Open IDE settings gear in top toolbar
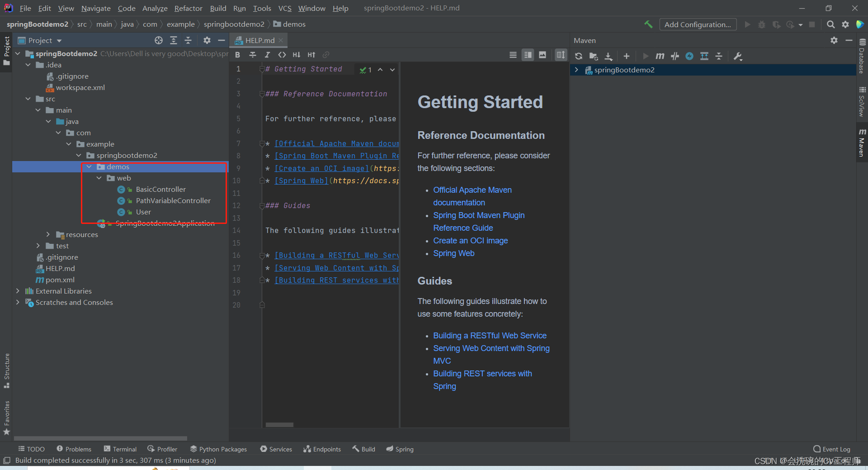Screen dimensions: 868x470 (845, 24)
